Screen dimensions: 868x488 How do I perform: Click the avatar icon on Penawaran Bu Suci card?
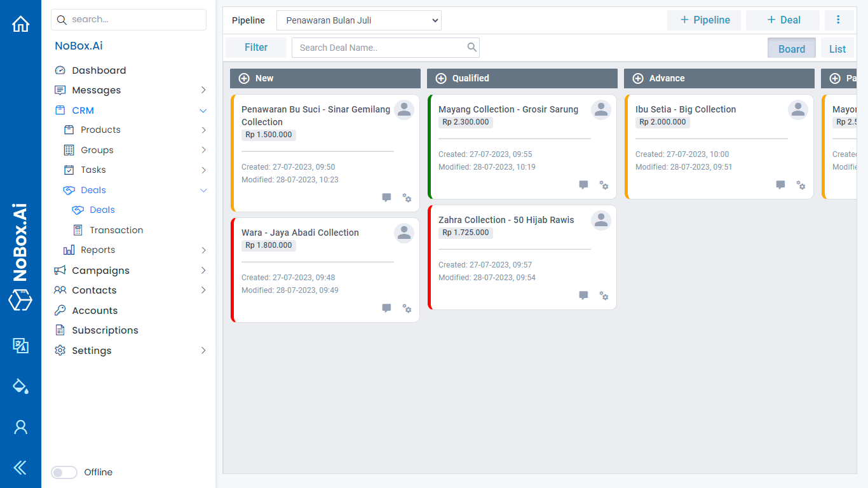coord(404,109)
